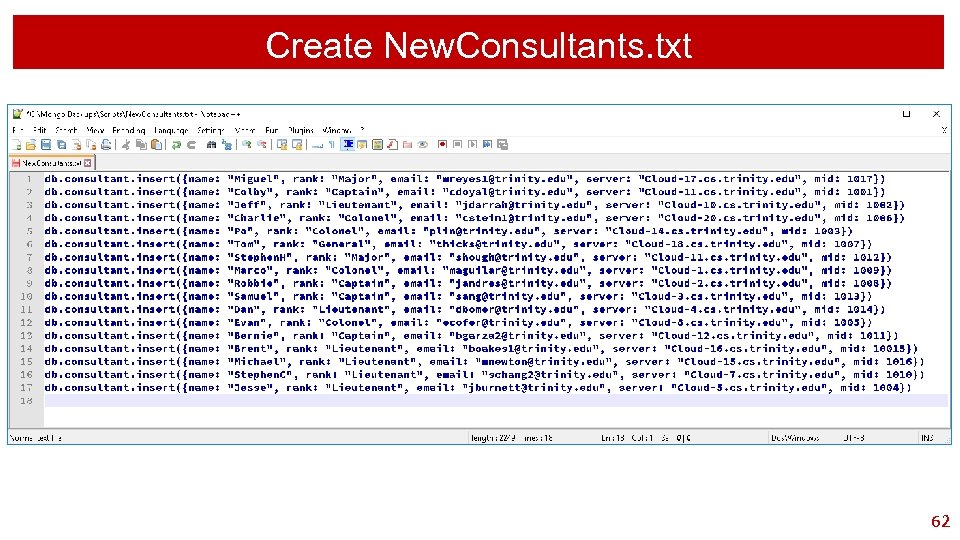This screenshot has width=960, height=540.
Task: Click the Dos\Windows status bar entry
Action: point(795,438)
